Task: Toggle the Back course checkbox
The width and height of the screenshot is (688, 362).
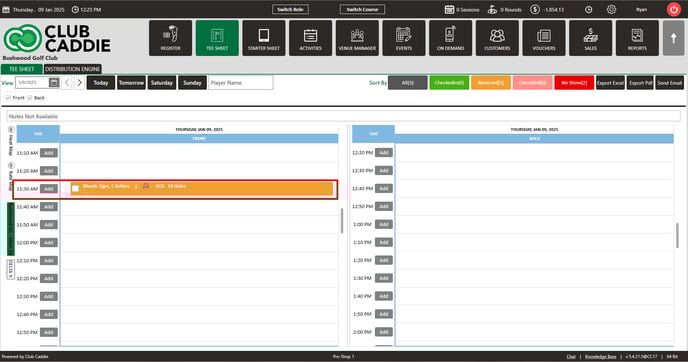Action: (29, 97)
